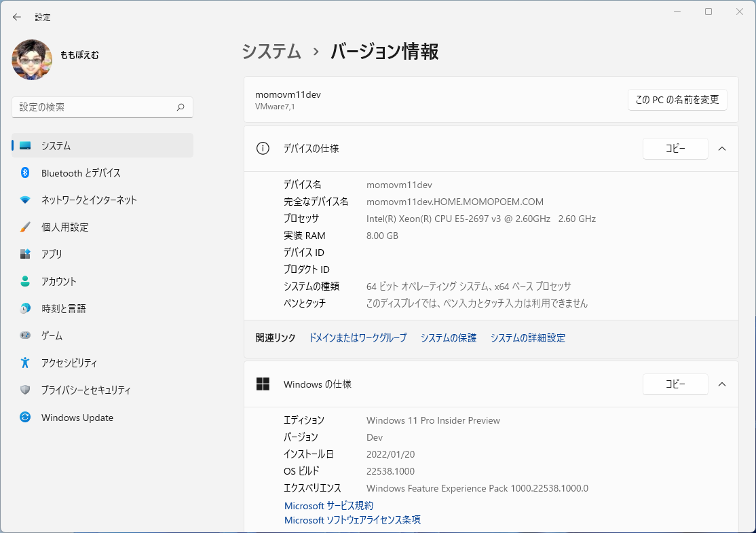This screenshot has width=756, height=533.
Task: Click the OS build 22538.1000 value
Action: 390,471
